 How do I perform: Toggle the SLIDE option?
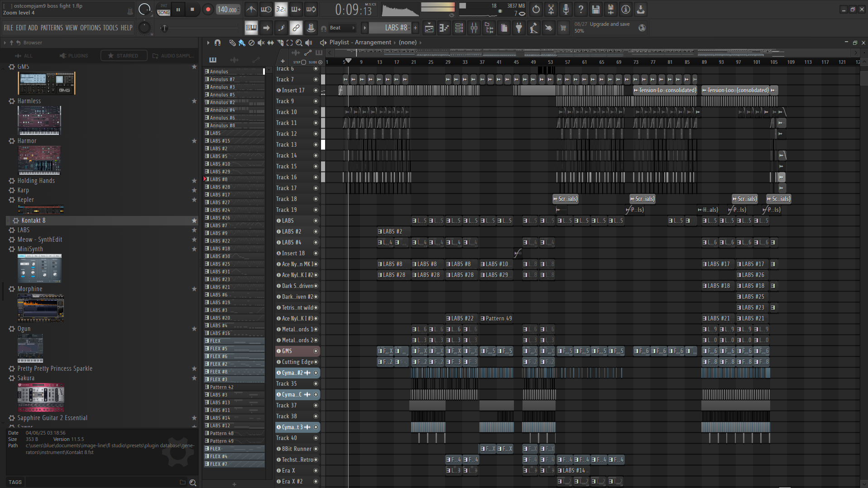[320, 62]
